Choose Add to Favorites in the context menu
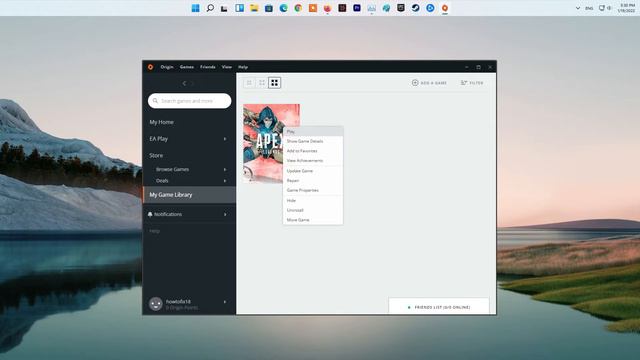This screenshot has width=640, height=360. [x=313, y=151]
